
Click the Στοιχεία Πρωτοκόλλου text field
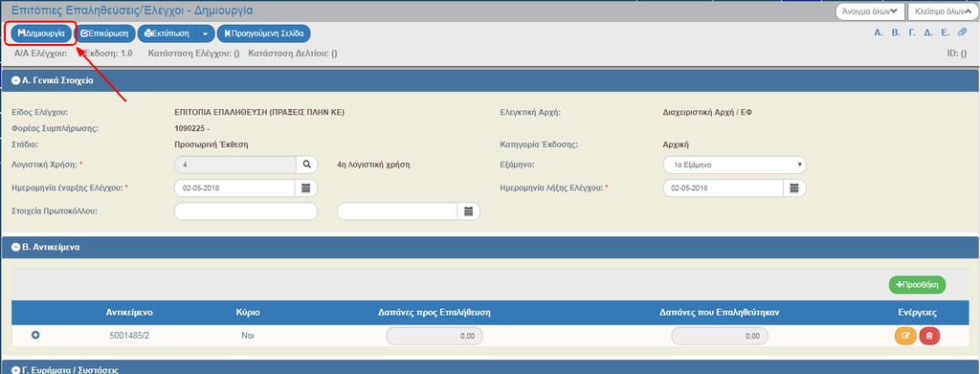(246, 211)
